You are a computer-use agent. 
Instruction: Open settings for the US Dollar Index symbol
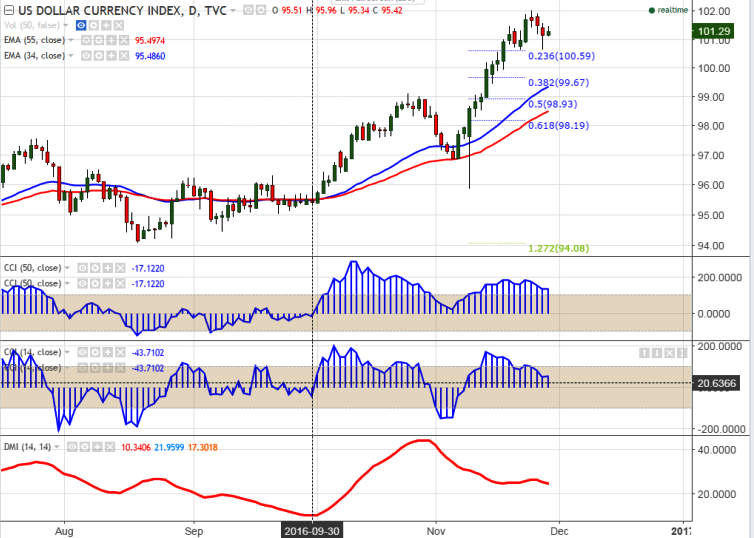pos(260,10)
